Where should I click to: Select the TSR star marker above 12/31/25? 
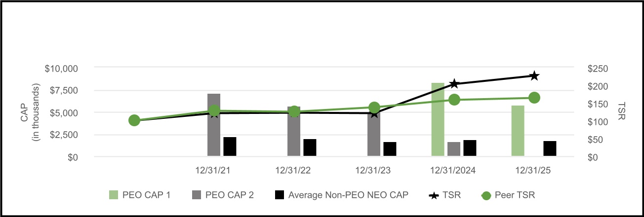coord(534,76)
